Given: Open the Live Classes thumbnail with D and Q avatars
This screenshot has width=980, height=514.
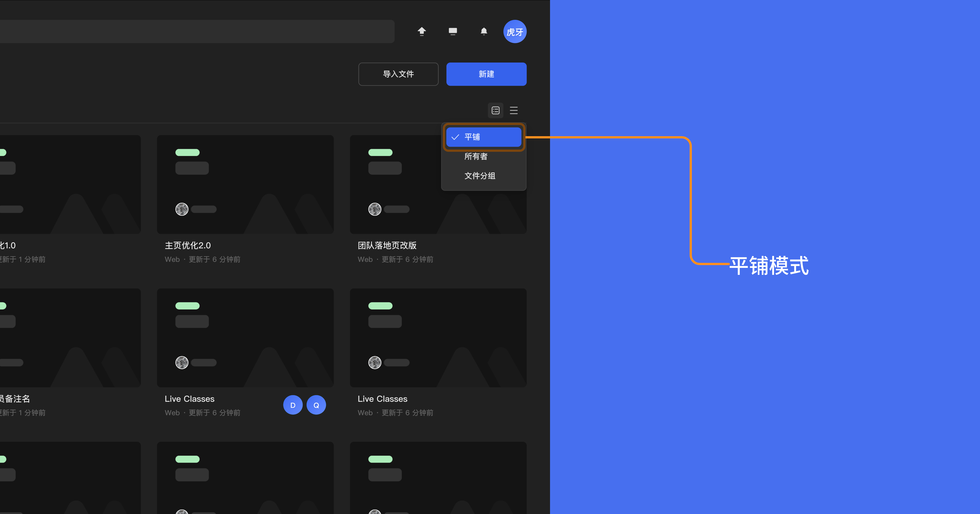Looking at the screenshot, I should click(245, 338).
